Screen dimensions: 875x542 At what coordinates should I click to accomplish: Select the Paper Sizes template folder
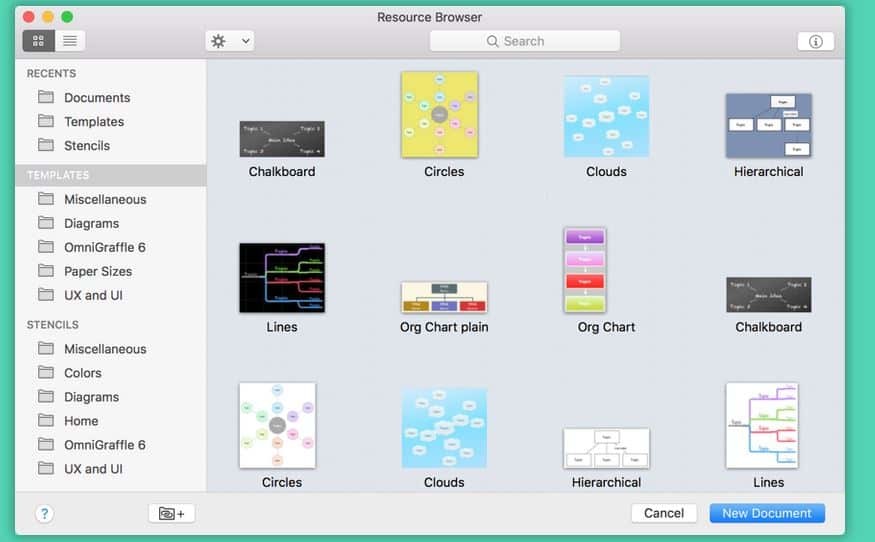click(97, 271)
